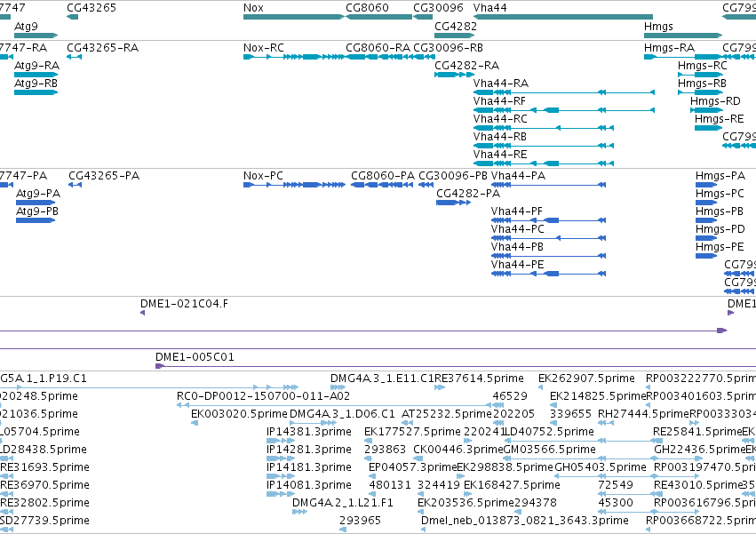This screenshot has width=756, height=534.
Task: Select the IP14281.3prime EST feature
Action: (281, 458)
